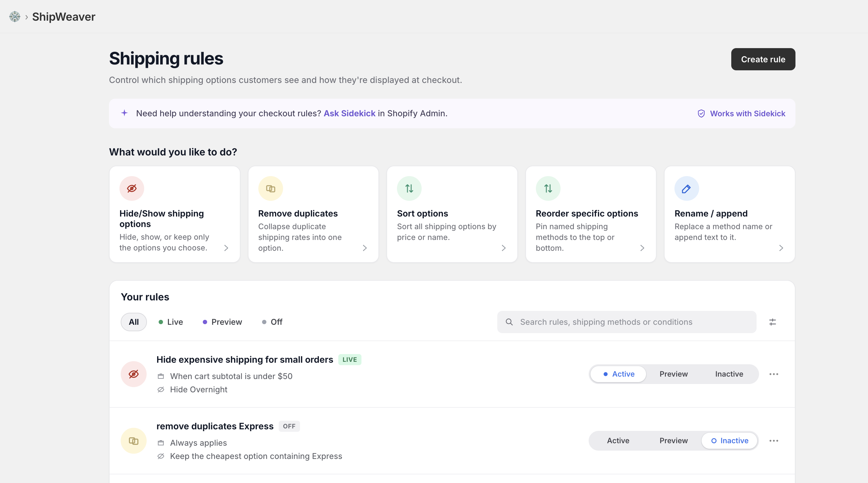Select the Live rules filter tab
The image size is (868, 483).
(171, 322)
